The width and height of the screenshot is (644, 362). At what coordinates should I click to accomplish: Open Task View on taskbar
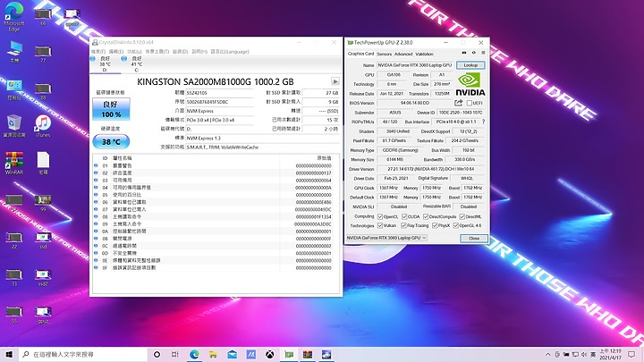coord(175,354)
